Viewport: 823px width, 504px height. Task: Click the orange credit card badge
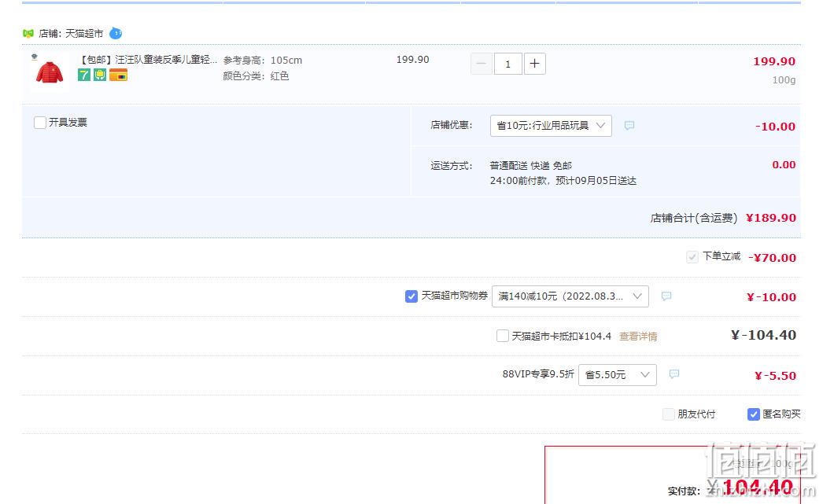tap(119, 75)
